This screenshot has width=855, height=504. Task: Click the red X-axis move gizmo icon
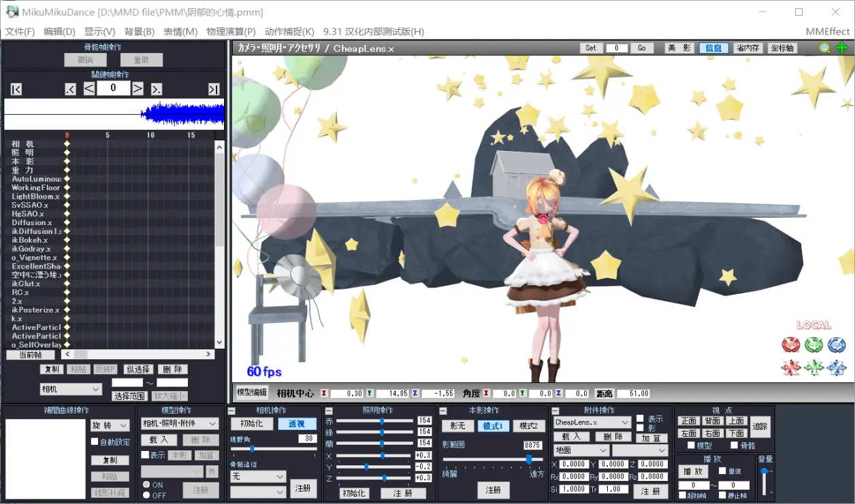click(x=791, y=368)
